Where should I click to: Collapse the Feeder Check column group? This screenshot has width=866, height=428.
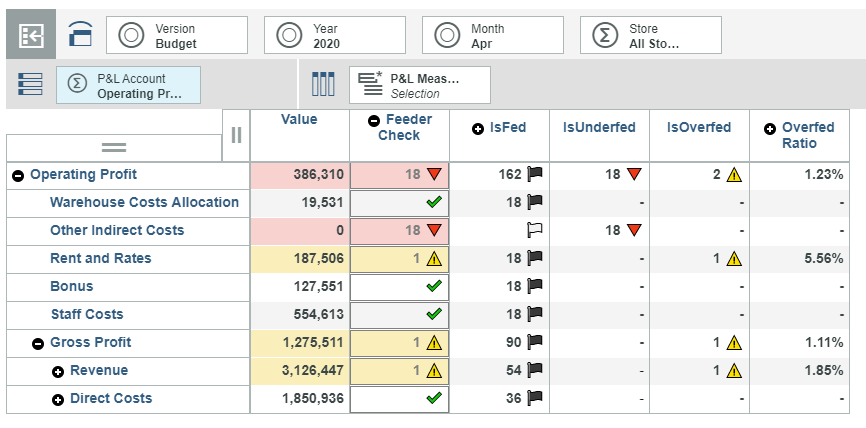coord(374,120)
